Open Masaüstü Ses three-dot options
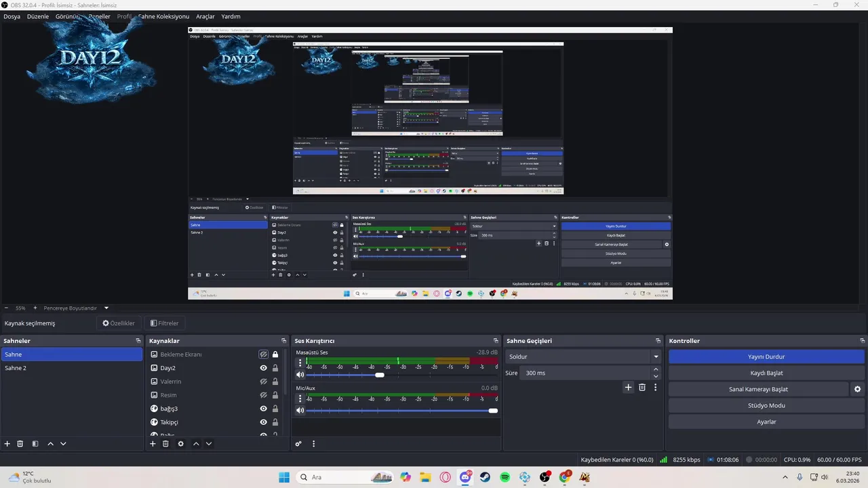The height and width of the screenshot is (488, 868). pyautogui.click(x=300, y=363)
